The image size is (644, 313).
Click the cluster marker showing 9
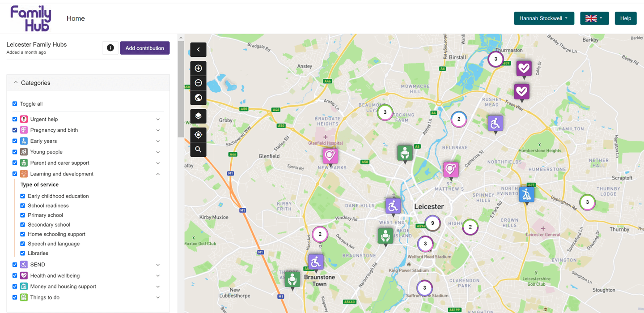(x=432, y=223)
